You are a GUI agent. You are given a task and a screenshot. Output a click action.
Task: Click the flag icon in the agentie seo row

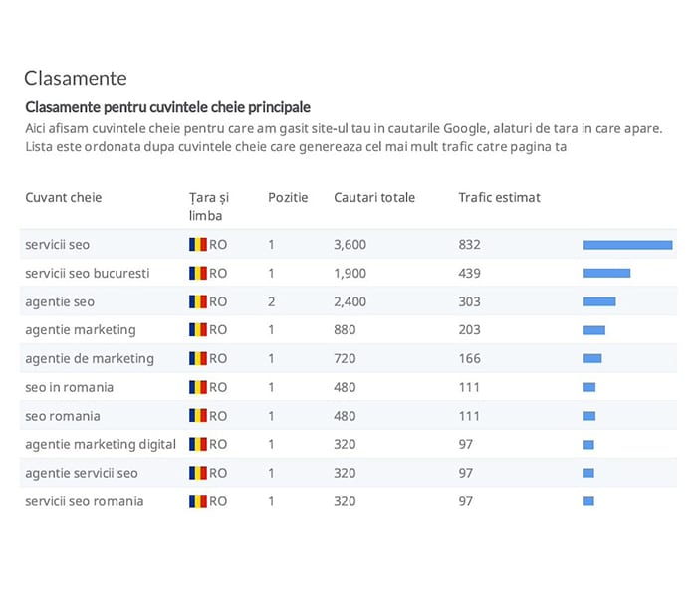197,301
